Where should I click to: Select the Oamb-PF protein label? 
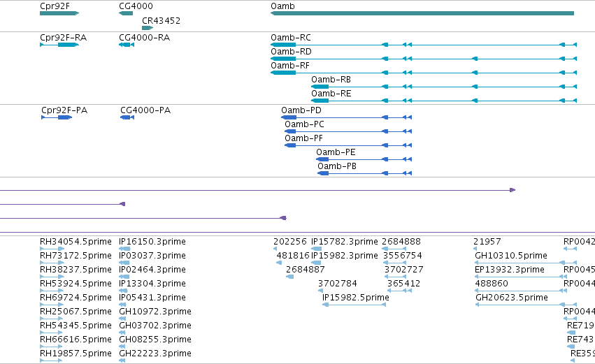[x=303, y=138]
